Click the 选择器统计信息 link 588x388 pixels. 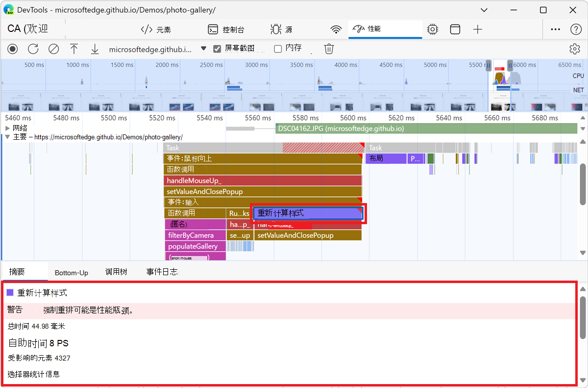tap(34, 374)
